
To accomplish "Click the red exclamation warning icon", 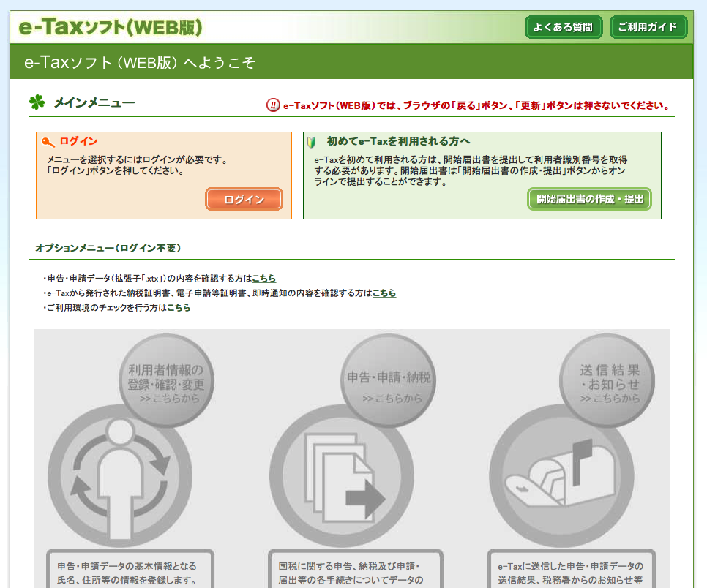I will click(x=273, y=105).
